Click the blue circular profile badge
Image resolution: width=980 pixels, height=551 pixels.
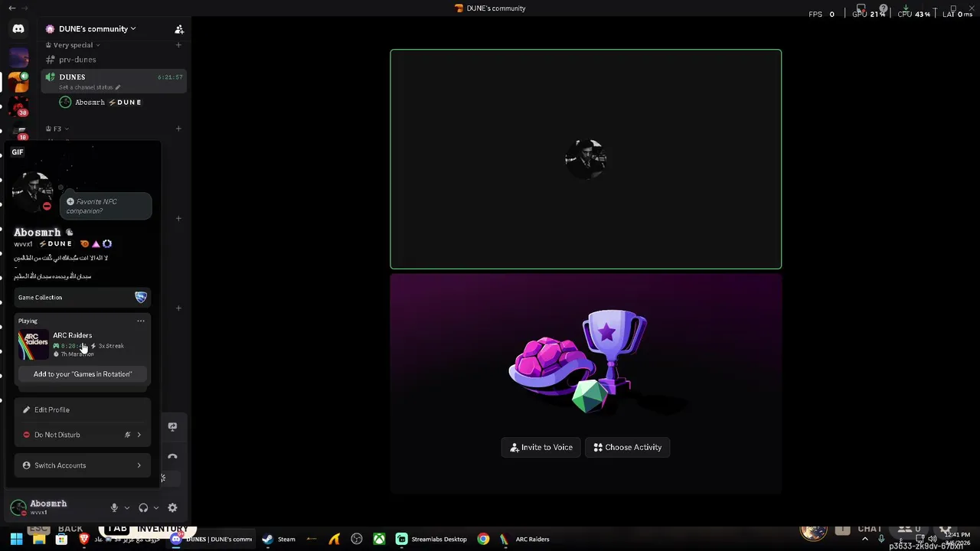pos(107,244)
